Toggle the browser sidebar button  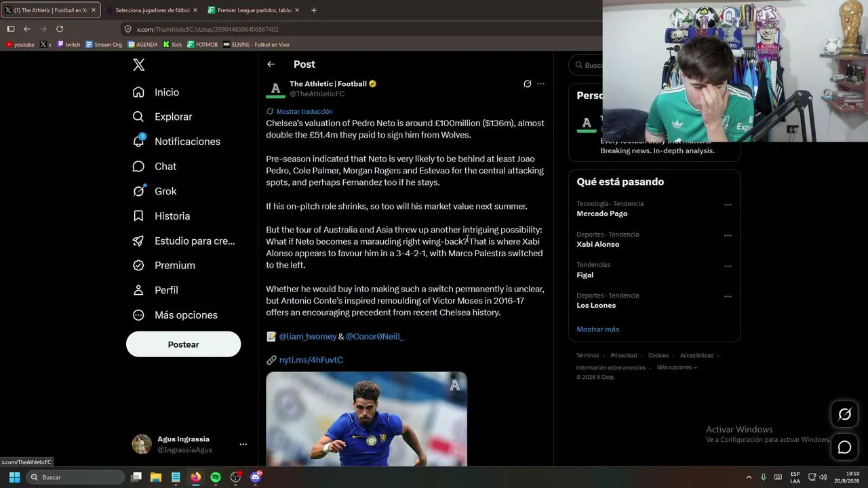point(11,29)
